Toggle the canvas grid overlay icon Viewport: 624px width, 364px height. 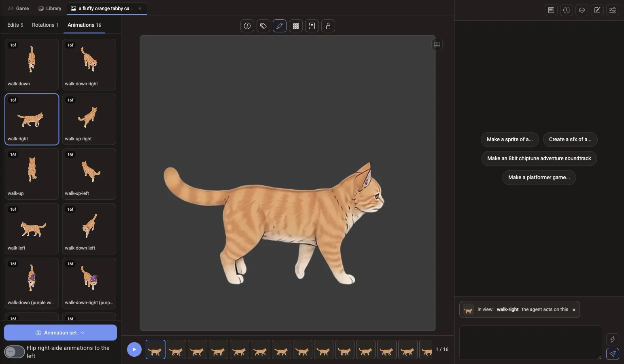point(437,45)
